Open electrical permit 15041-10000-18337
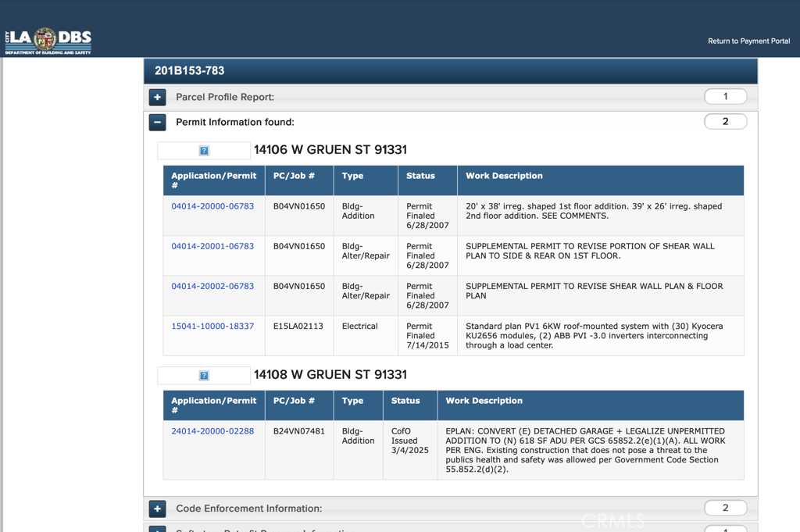This screenshot has height=532, width=800. (212, 326)
